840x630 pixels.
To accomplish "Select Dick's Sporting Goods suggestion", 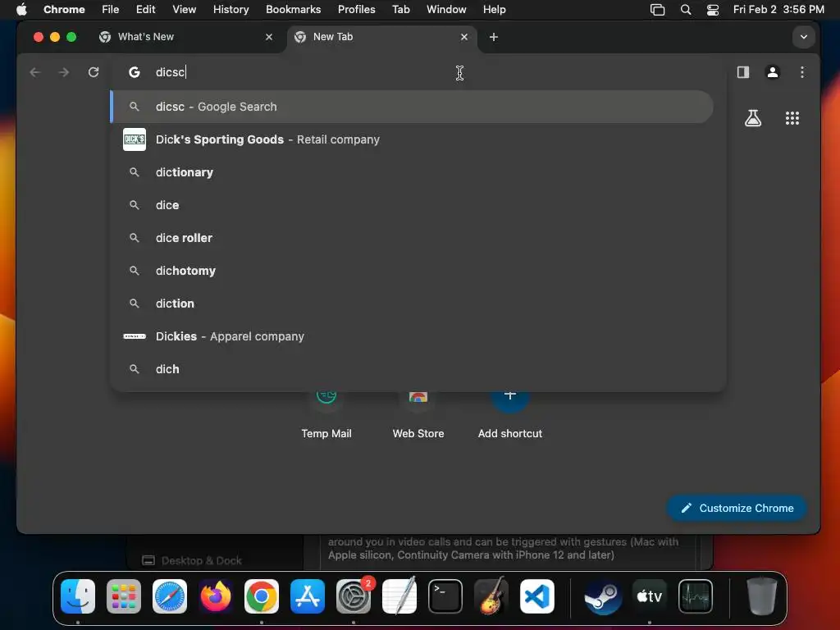I will [x=412, y=139].
